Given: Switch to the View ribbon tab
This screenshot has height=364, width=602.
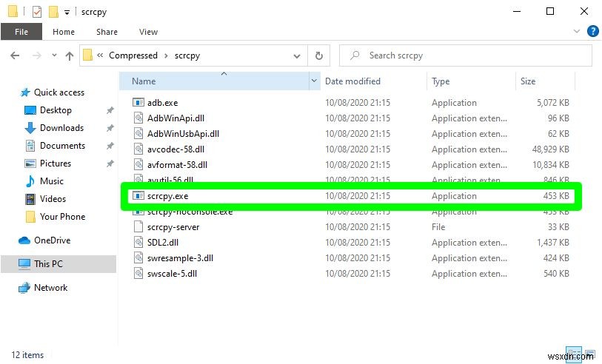Looking at the screenshot, I should [x=148, y=32].
